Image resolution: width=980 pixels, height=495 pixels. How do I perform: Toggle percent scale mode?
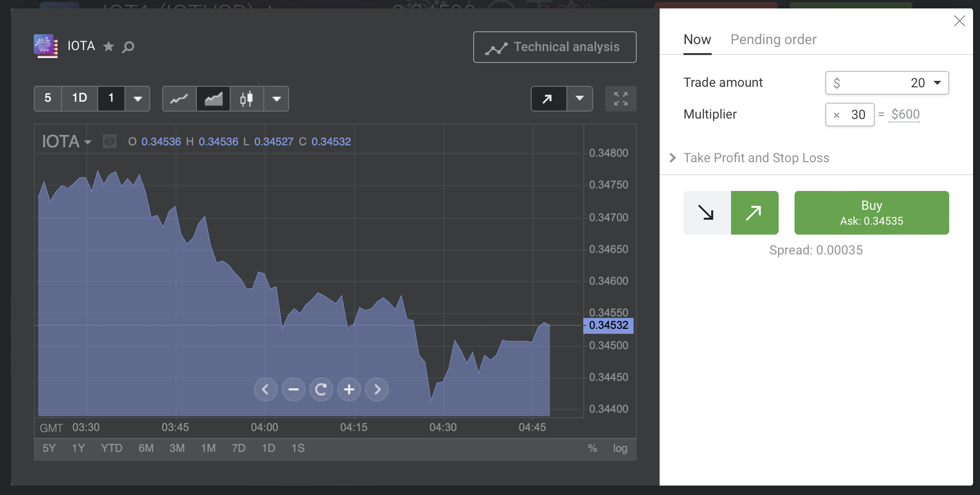[x=592, y=448]
